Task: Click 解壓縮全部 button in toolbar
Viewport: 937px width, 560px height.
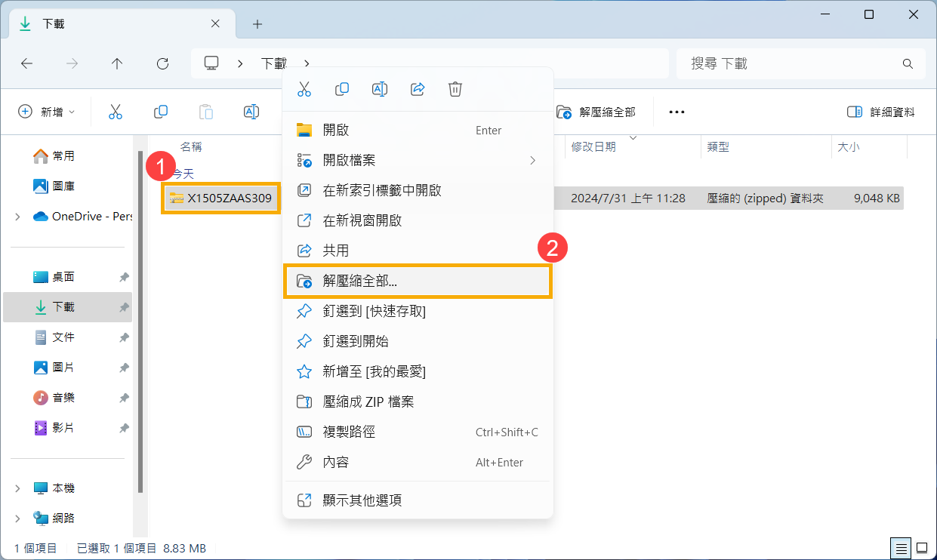Action: pyautogui.click(x=596, y=112)
